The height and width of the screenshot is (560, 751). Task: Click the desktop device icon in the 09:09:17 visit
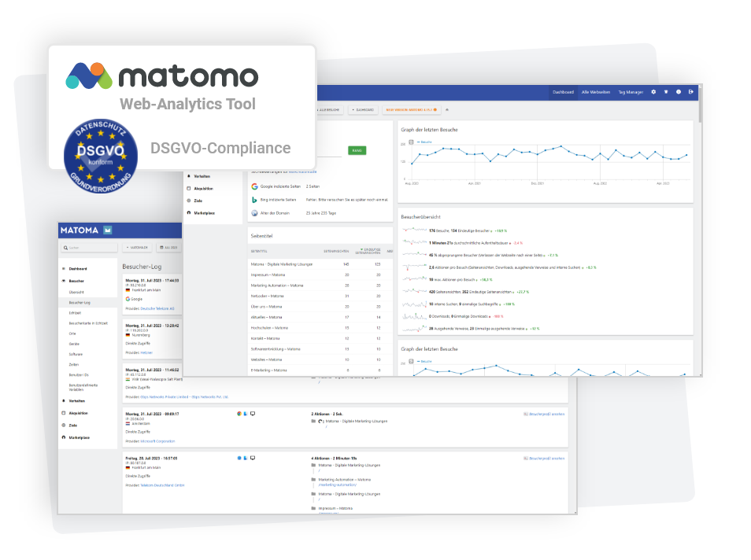click(253, 414)
